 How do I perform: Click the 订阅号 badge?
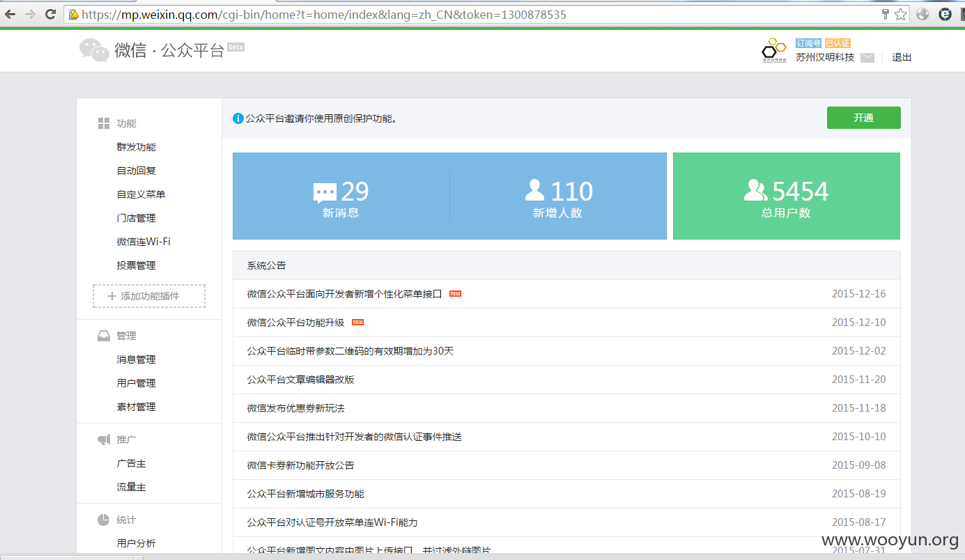(x=809, y=43)
